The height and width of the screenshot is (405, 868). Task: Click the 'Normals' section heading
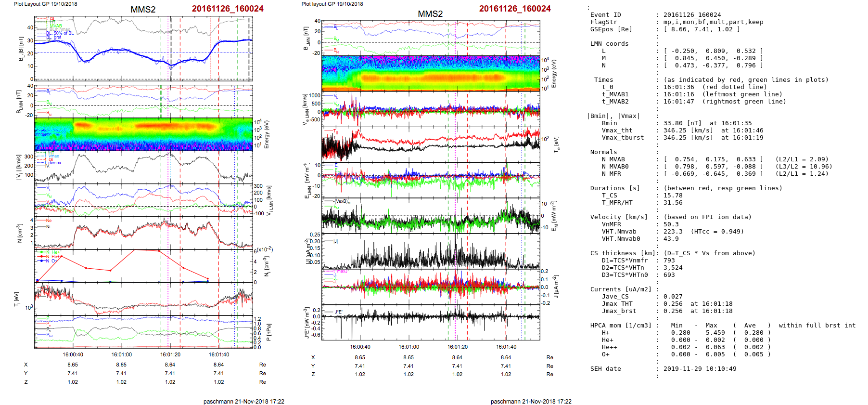604,152
